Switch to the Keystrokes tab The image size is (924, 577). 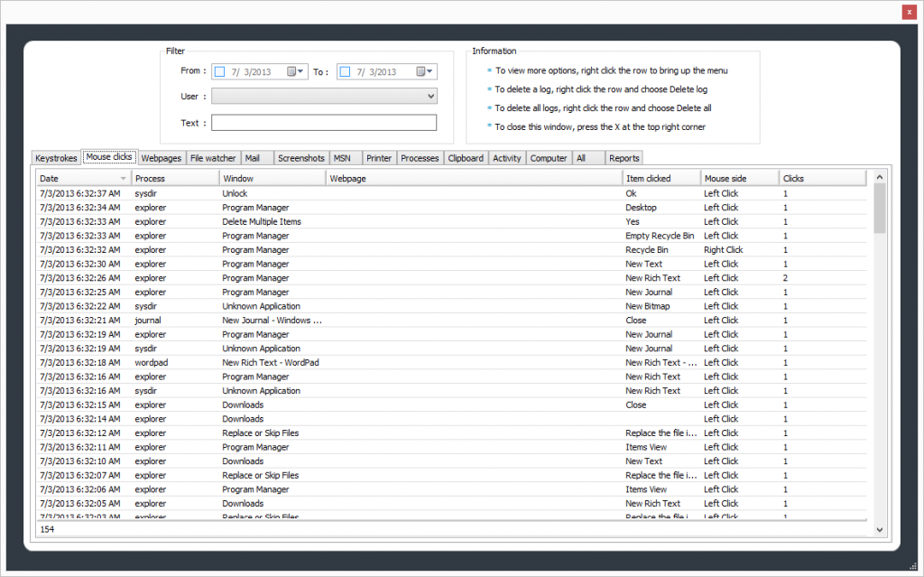(x=56, y=158)
